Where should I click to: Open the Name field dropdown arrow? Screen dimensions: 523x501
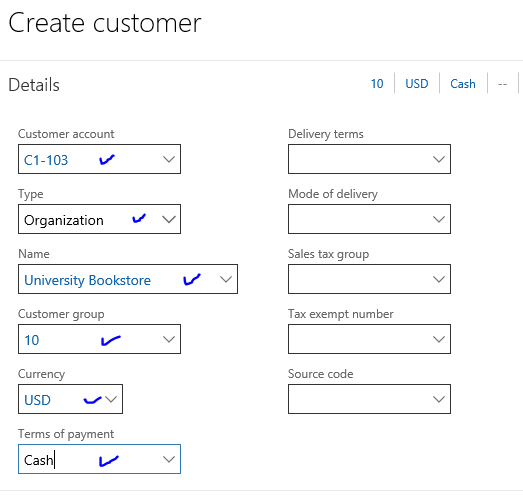click(226, 279)
